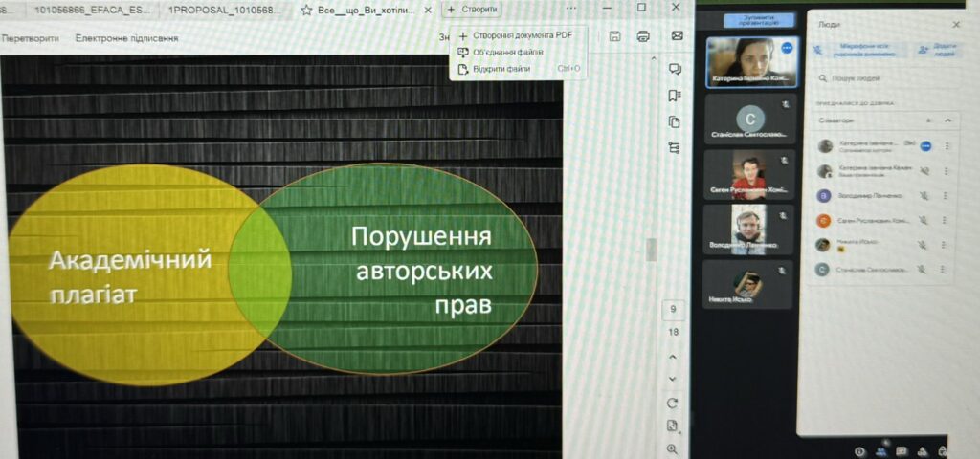The image size is (980, 459).
Task: Toggle mute for Володимир in the people list
Action: (924, 195)
